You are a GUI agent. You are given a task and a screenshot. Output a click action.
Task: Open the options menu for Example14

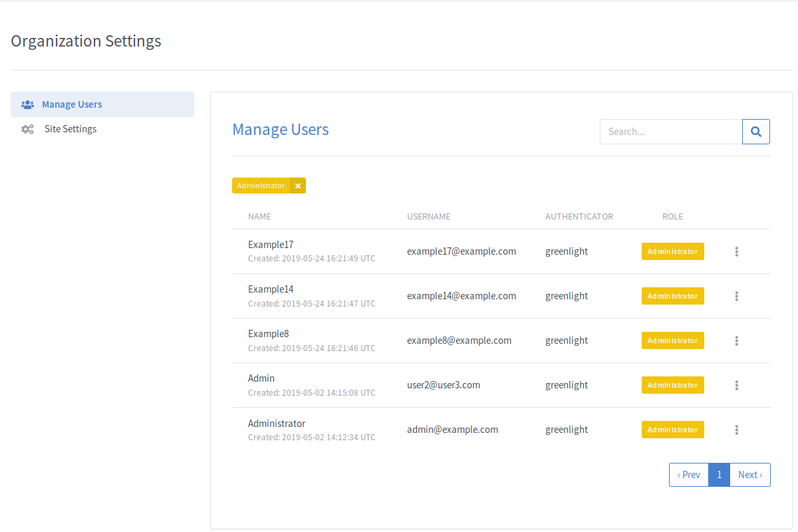click(737, 296)
